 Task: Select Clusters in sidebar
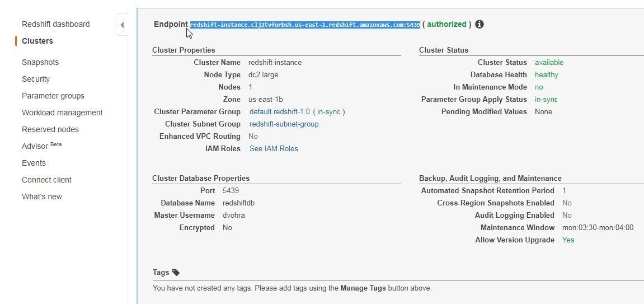(x=37, y=41)
